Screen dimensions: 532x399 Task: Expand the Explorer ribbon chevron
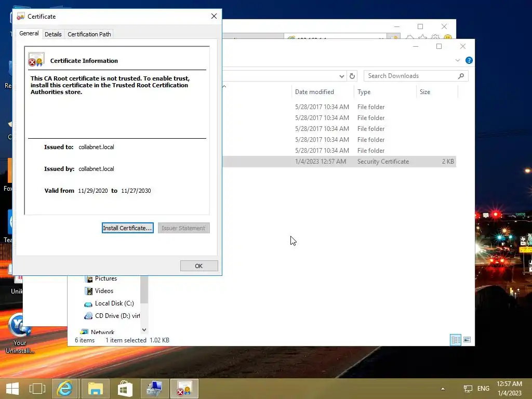(458, 60)
